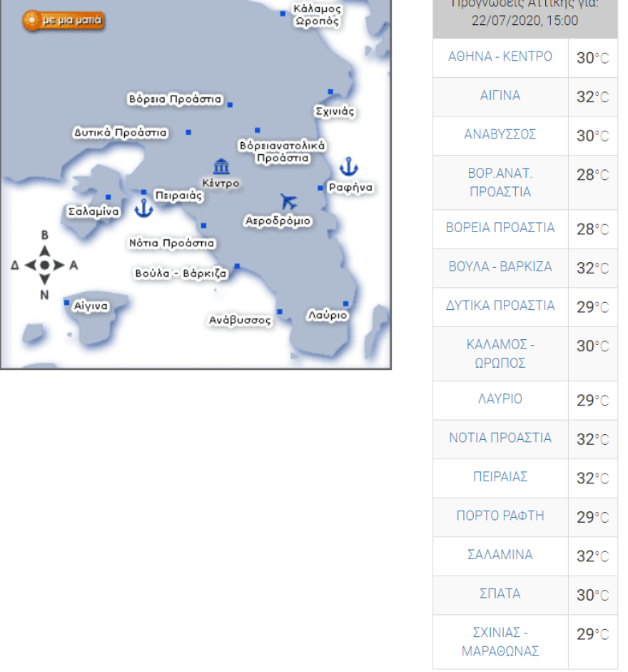Click the Βόρεια Προάστια map label
The image size is (628, 672).
tap(175, 99)
